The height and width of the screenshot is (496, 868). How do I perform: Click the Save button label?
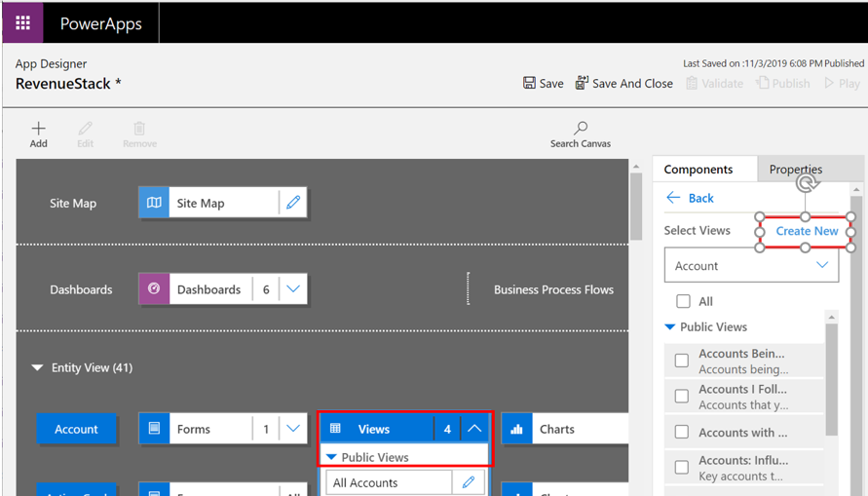pos(551,84)
